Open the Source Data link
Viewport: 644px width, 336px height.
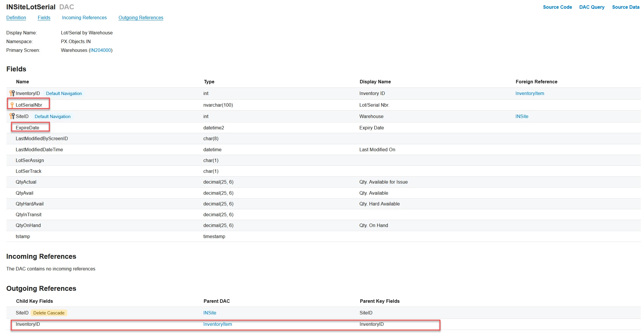tap(625, 7)
